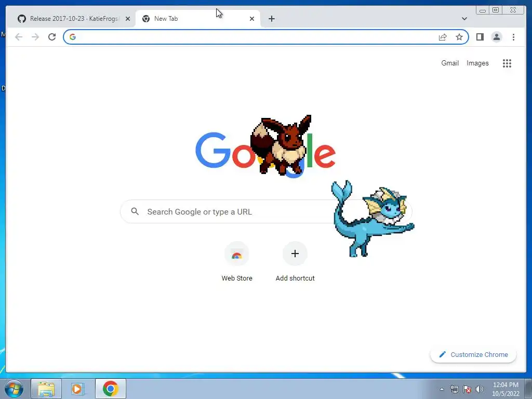Screen dimensions: 532x399
Task: Minimize the Chrome window
Action: click(x=483, y=10)
